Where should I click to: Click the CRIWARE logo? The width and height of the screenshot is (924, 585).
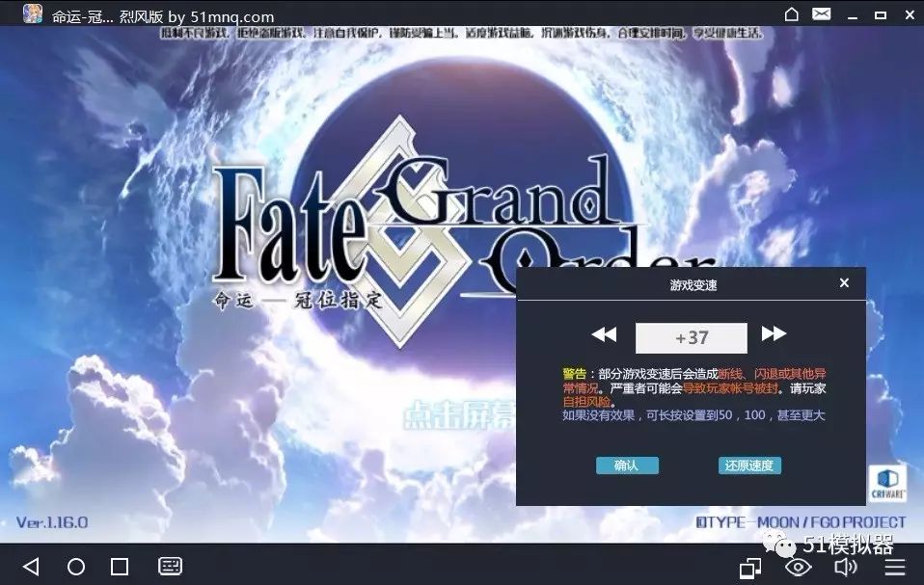[887, 484]
